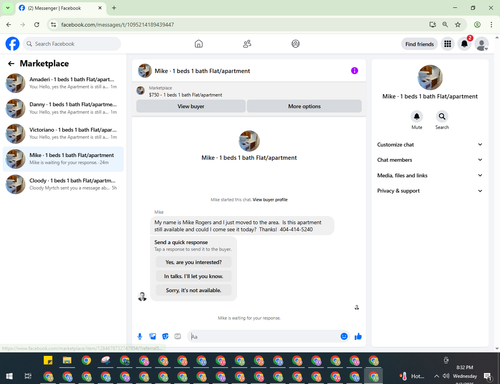This screenshot has width=500, height=384.
Task: Expand the Privacy & support section
Action: 430,191
